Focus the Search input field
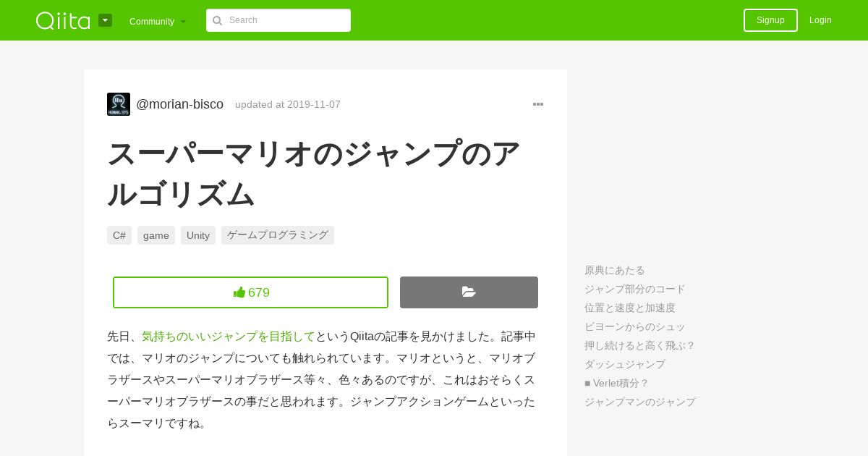The width and height of the screenshot is (868, 456). click(278, 20)
